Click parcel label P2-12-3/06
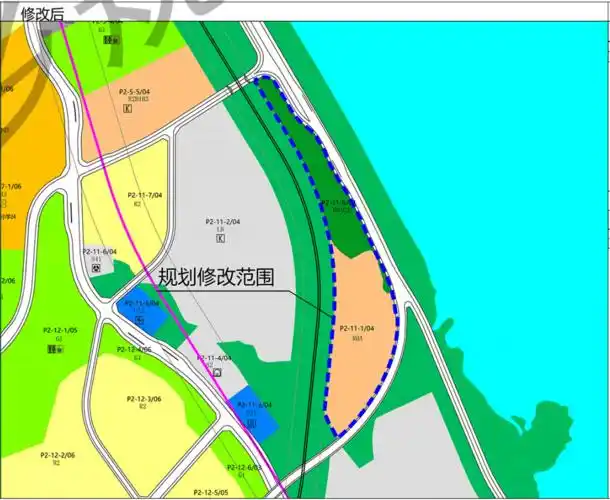Screen dimensions: 610x500 144,399
